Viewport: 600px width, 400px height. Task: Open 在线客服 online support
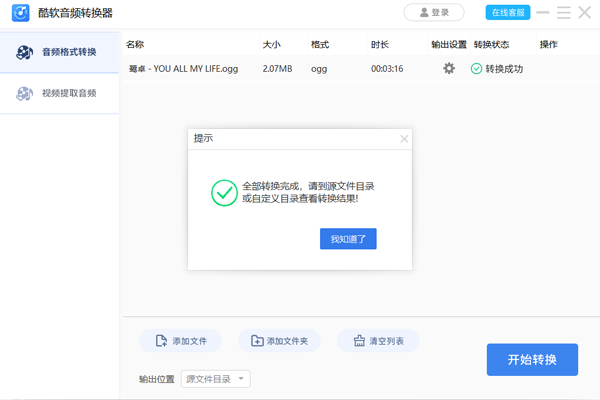508,13
